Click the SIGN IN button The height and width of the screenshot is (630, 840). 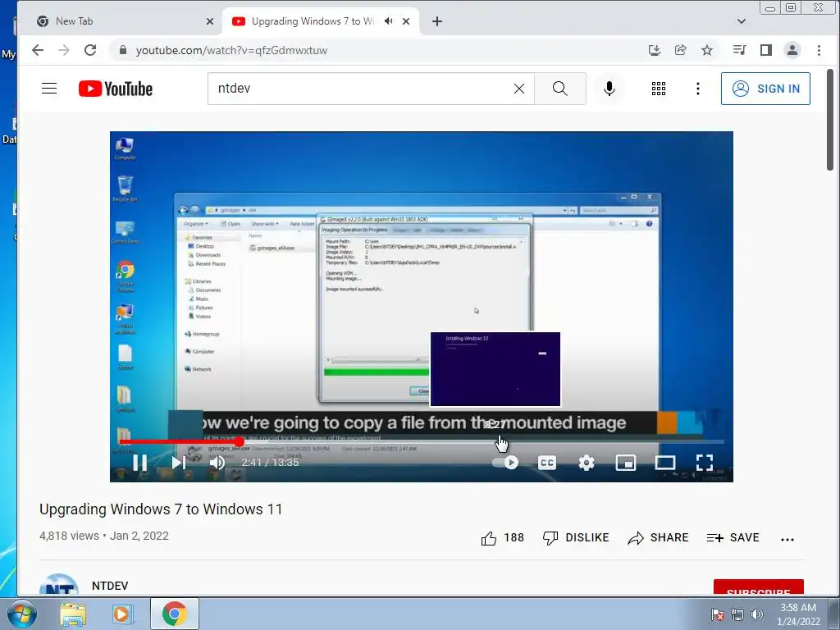pyautogui.click(x=765, y=89)
